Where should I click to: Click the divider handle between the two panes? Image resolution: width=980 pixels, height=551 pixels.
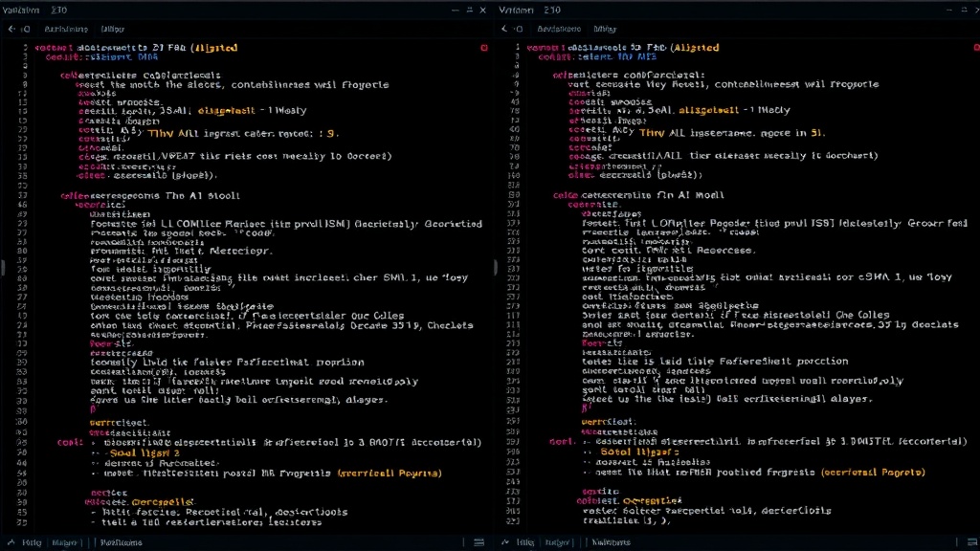click(494, 267)
